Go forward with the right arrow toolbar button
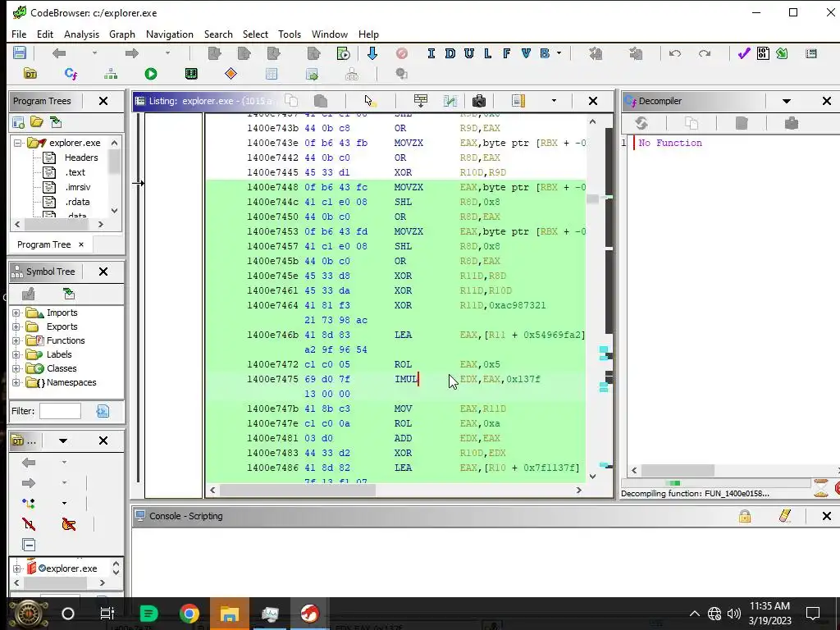Screen dimensions: 840x630 (x=132, y=53)
